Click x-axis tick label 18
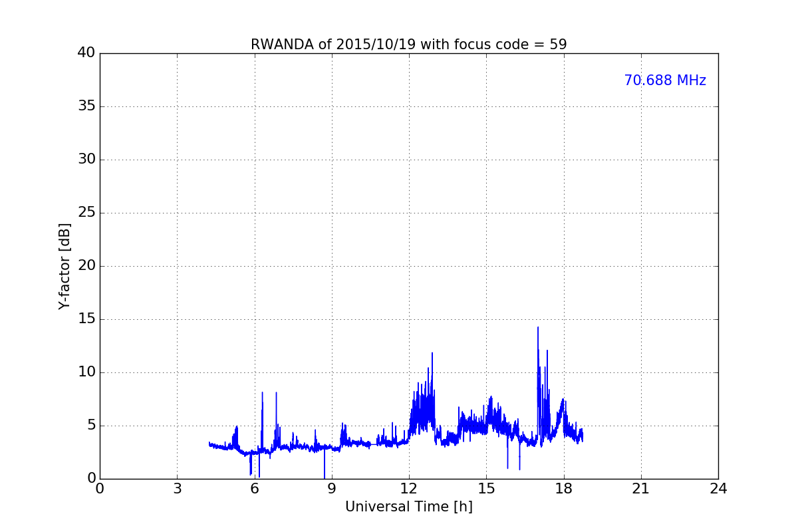Image resolution: width=798 pixels, height=532 pixels. (x=564, y=488)
